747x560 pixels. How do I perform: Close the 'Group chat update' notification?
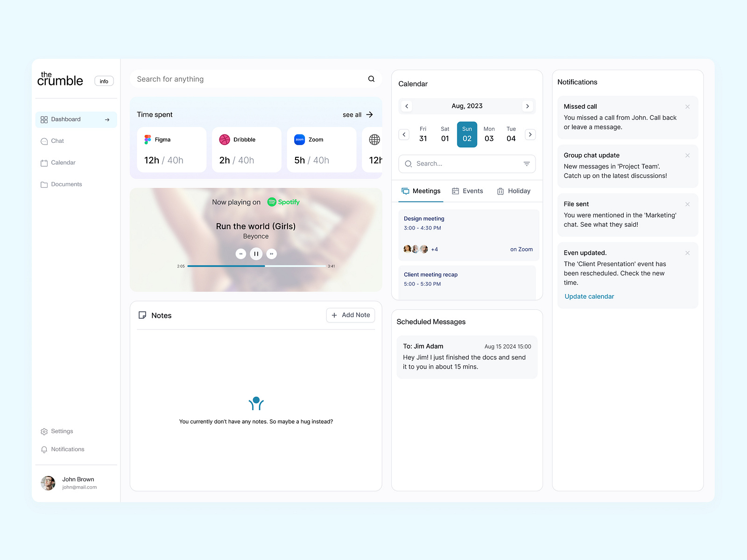pyautogui.click(x=687, y=155)
